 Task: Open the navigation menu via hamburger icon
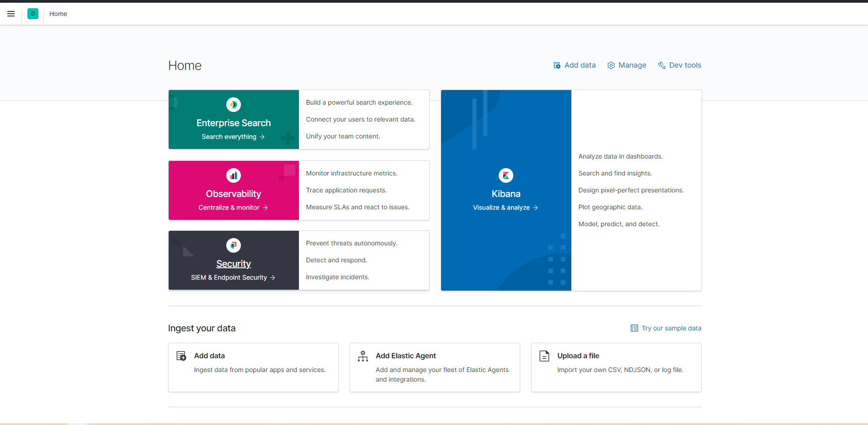point(11,14)
